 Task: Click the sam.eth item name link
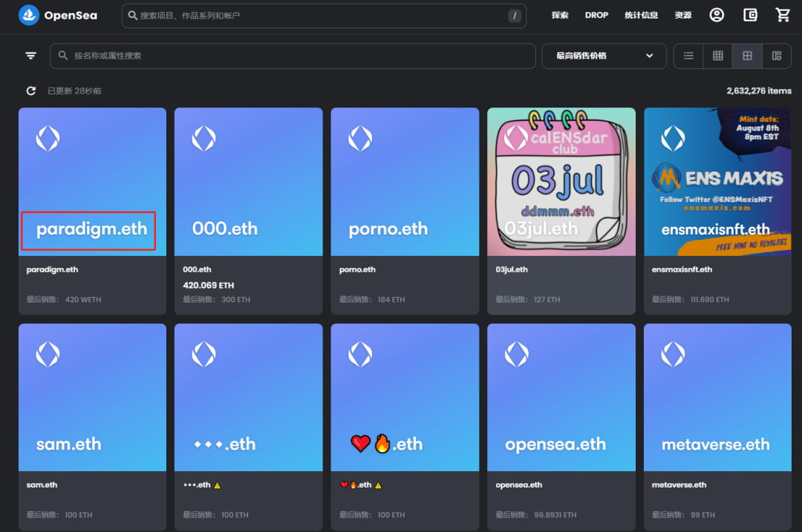42,485
